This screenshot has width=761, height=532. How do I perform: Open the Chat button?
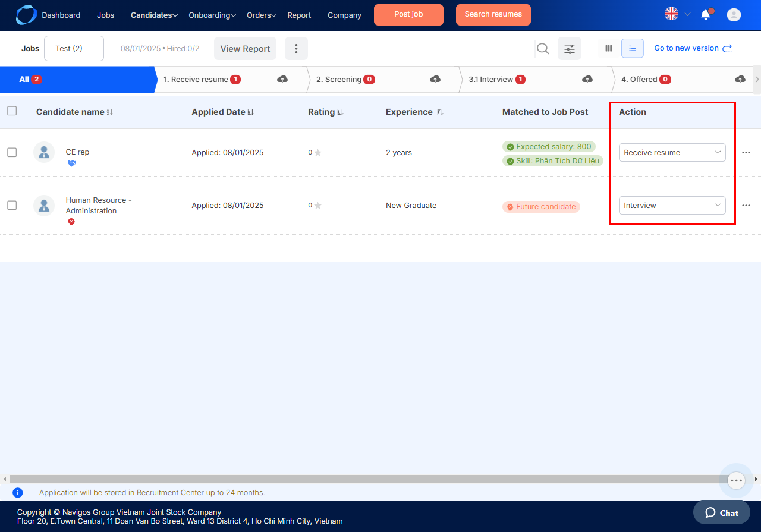[722, 512]
